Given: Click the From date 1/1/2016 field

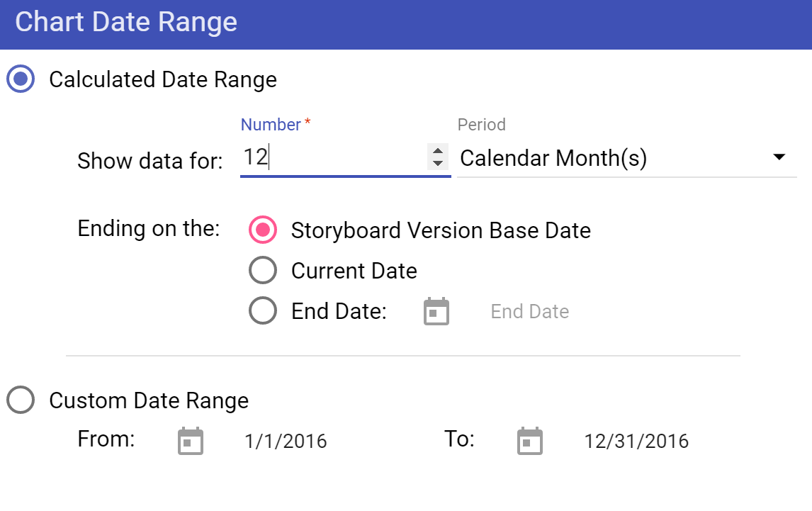Looking at the screenshot, I should coord(286,442).
